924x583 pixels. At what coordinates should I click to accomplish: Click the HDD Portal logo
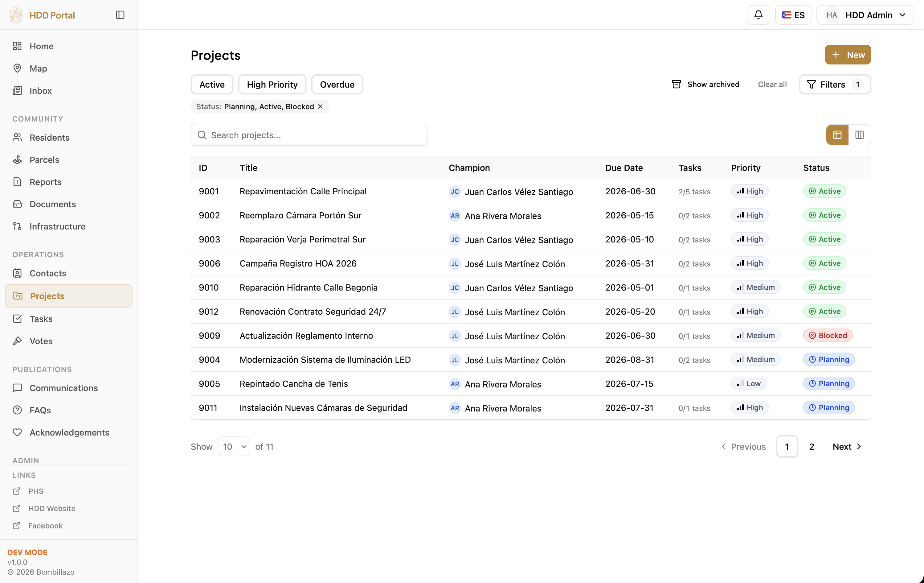pos(16,15)
